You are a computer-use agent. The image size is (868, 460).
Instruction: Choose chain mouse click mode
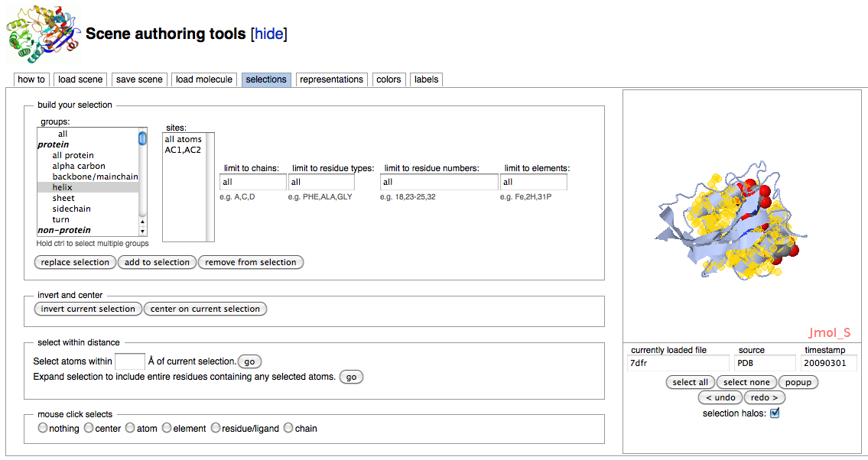click(x=288, y=428)
